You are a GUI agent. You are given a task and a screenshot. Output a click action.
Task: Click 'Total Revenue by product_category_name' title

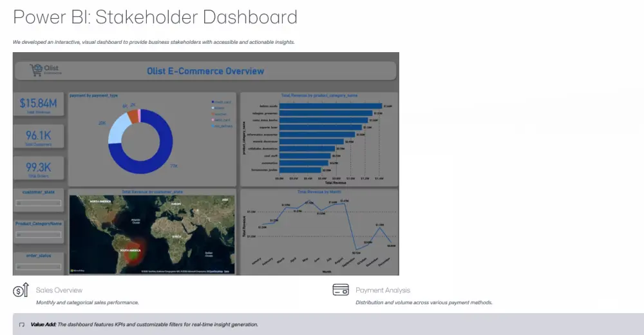[x=319, y=95]
